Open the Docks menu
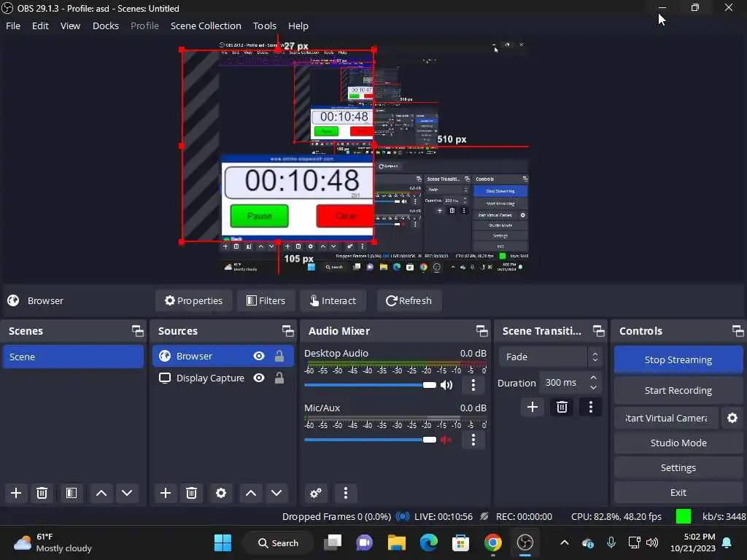 [105, 26]
